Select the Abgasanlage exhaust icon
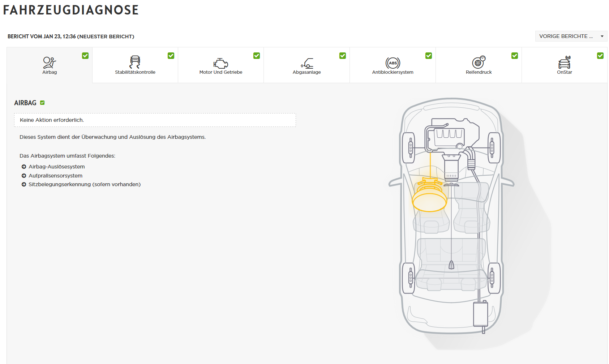Screen dimensions: 609x364 307,63
